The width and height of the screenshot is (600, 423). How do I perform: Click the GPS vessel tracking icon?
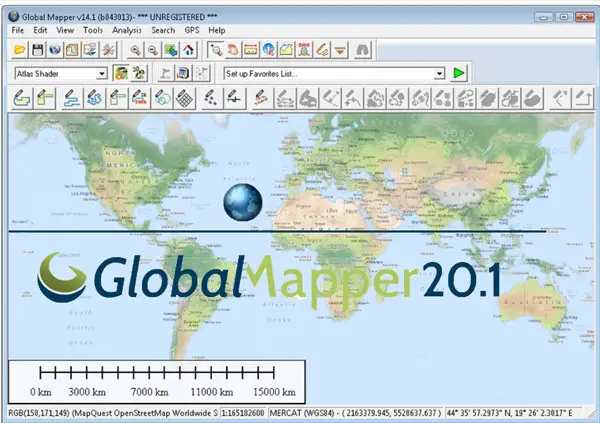(x=202, y=73)
